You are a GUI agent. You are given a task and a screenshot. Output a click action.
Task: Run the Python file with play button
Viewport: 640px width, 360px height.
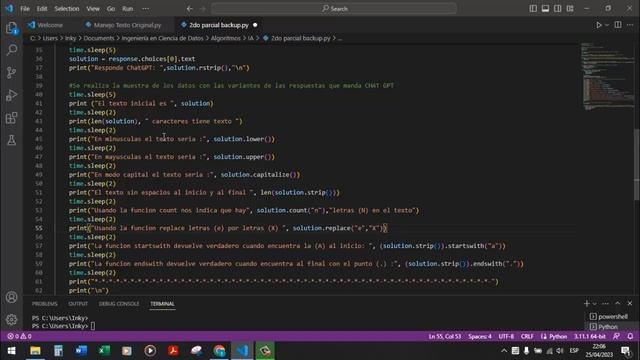598,25
